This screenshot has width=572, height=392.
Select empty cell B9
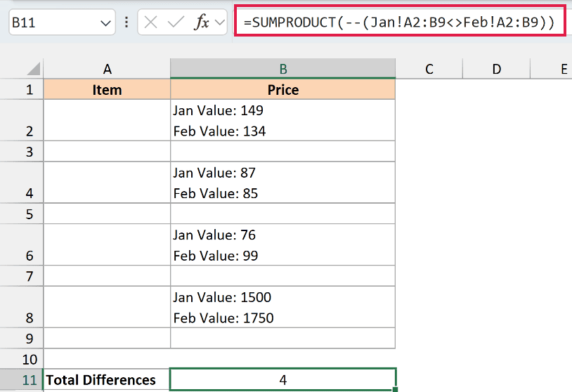[283, 339]
